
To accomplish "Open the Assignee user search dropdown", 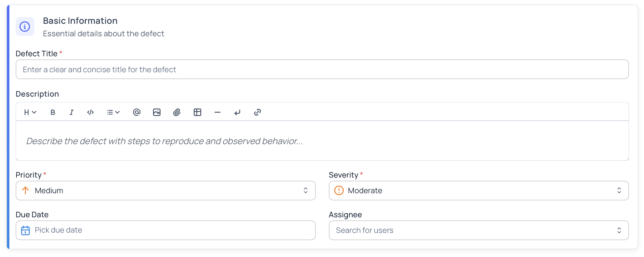I will (478, 230).
